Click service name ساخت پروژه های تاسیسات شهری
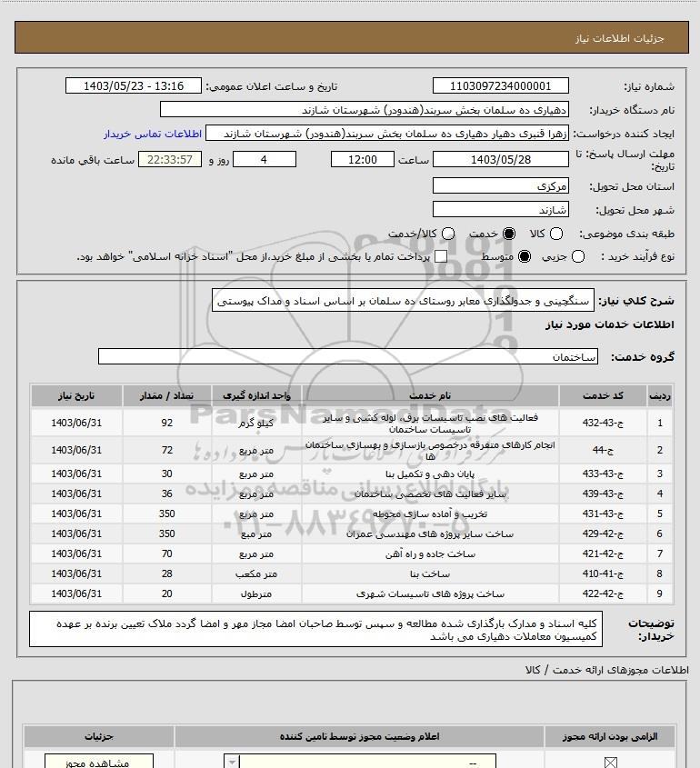 [430, 594]
